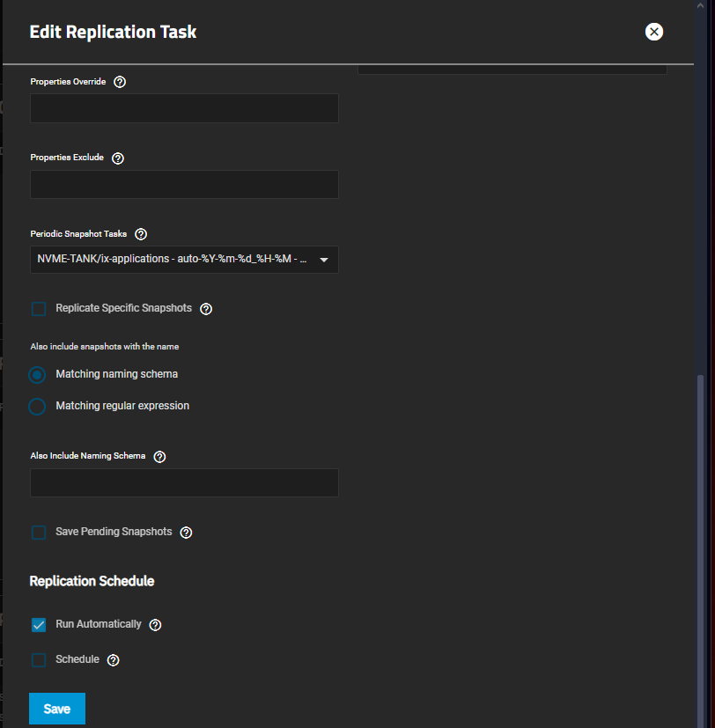The width and height of the screenshot is (715, 728).
Task: Focus the Properties Override input field
Action: (184, 108)
